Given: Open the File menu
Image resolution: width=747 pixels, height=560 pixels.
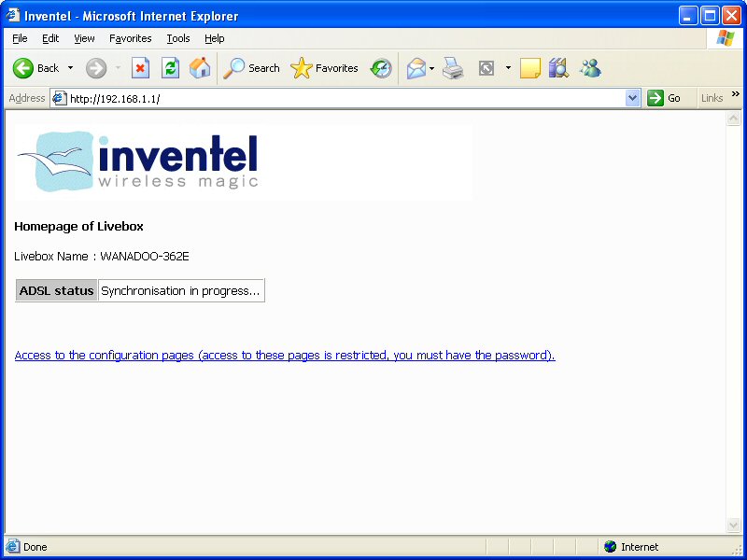Looking at the screenshot, I should pyautogui.click(x=20, y=38).
